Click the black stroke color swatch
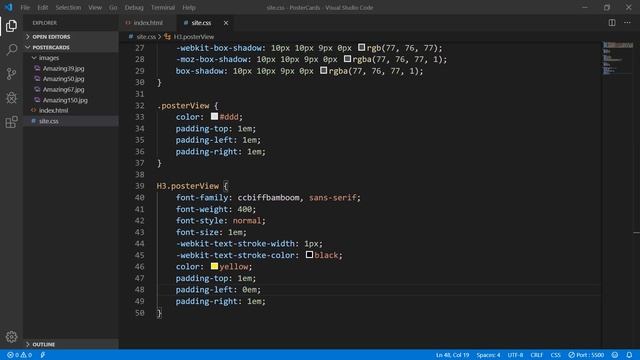 point(309,255)
